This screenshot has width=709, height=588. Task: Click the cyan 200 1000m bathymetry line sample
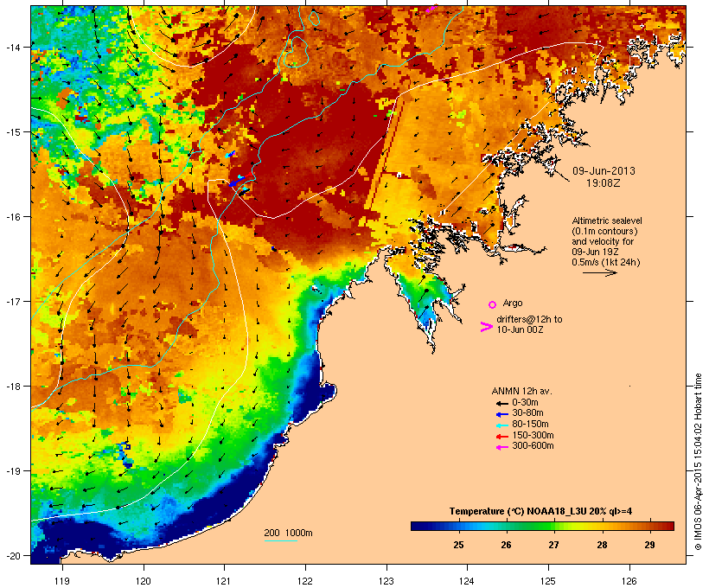pyautogui.click(x=280, y=540)
